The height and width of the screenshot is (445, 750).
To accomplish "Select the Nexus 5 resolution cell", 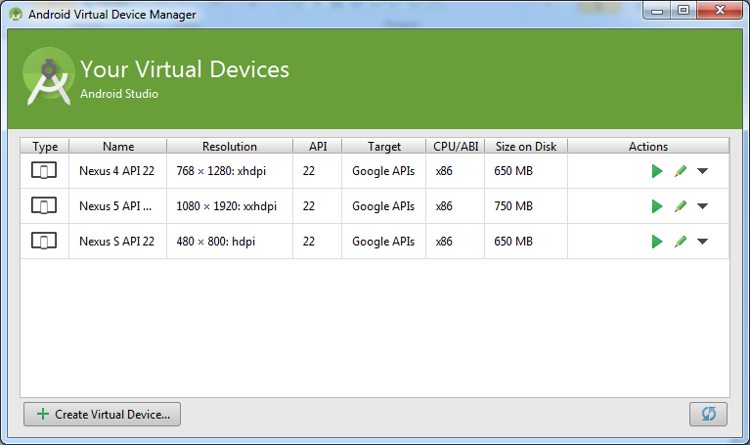I will [x=226, y=206].
